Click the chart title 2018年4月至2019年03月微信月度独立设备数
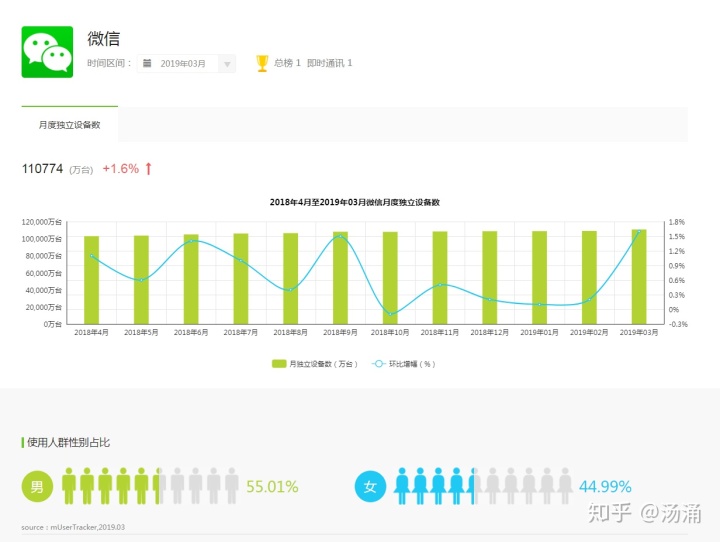The image size is (720, 542). (354, 202)
